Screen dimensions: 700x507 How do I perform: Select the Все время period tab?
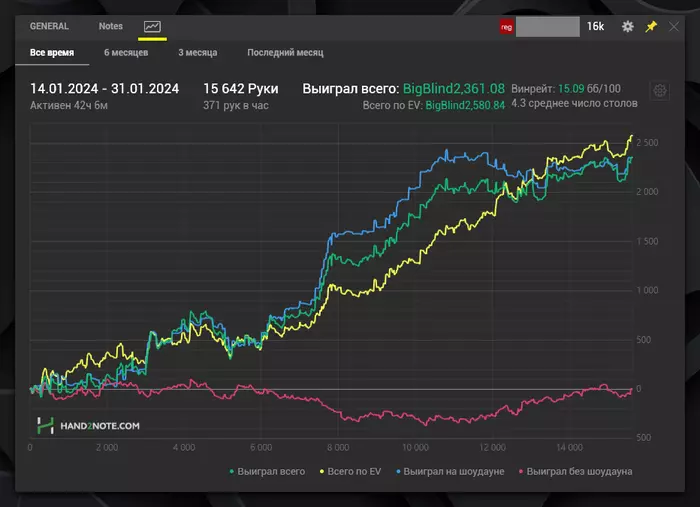click(52, 53)
